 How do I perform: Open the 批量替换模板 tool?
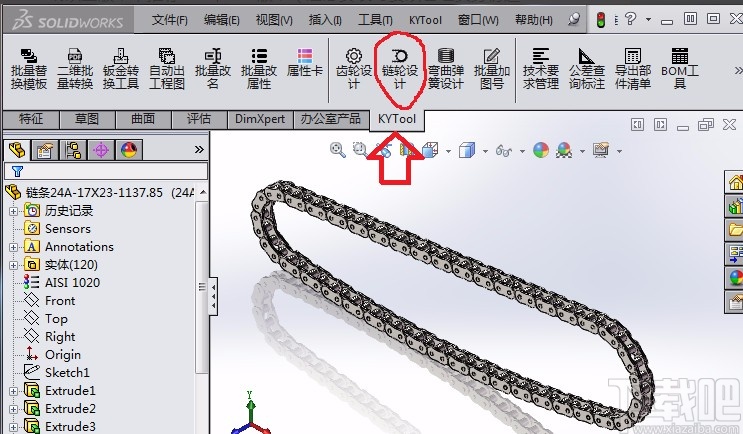pyautogui.click(x=29, y=69)
